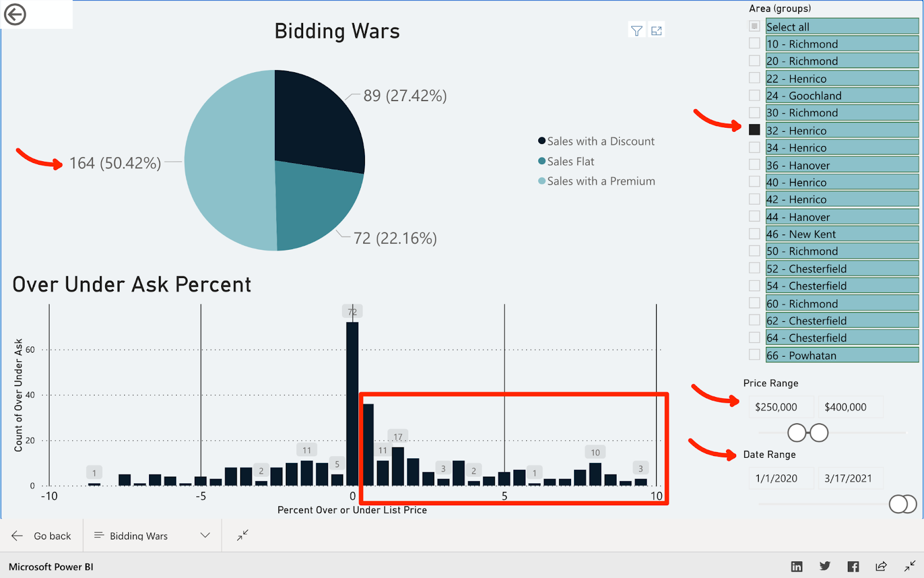Toggle the Select all checkbox
Image resolution: width=924 pixels, height=578 pixels.
754,26
